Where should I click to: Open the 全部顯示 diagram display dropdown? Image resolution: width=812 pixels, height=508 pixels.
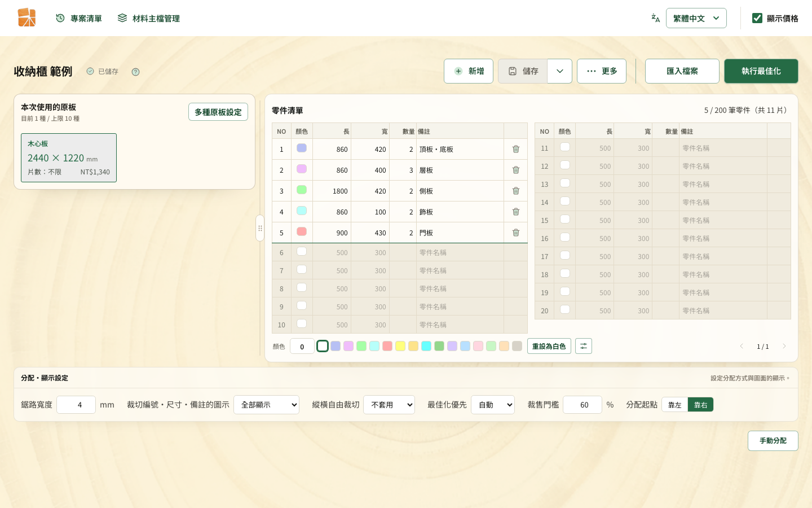266,405
